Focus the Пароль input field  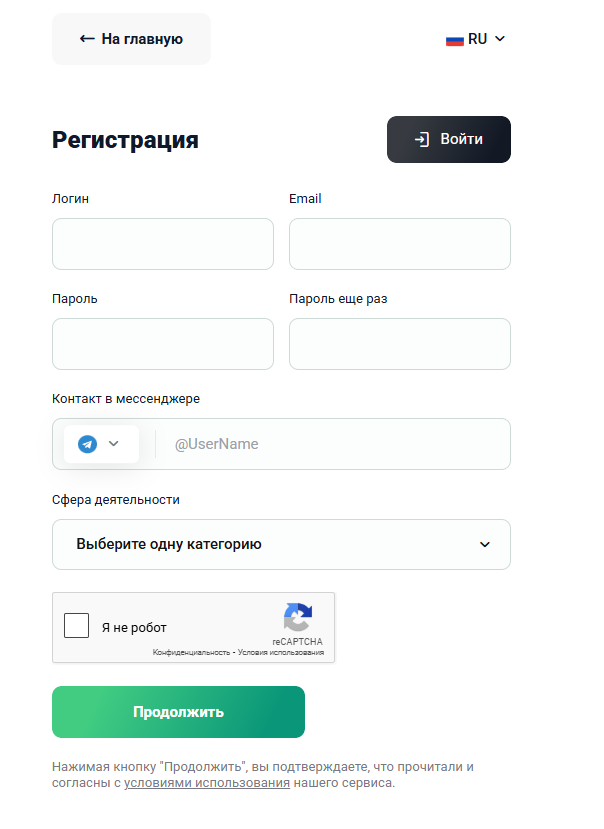coord(163,344)
